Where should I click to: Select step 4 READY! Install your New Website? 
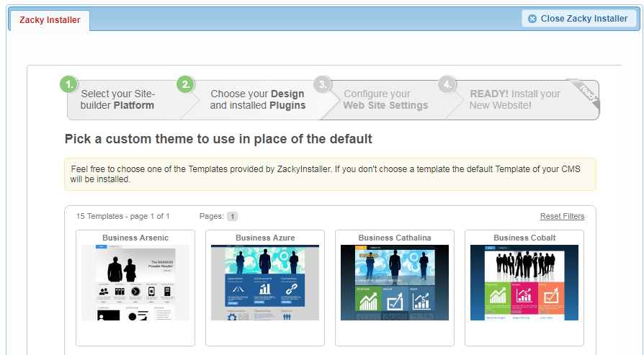(514, 99)
